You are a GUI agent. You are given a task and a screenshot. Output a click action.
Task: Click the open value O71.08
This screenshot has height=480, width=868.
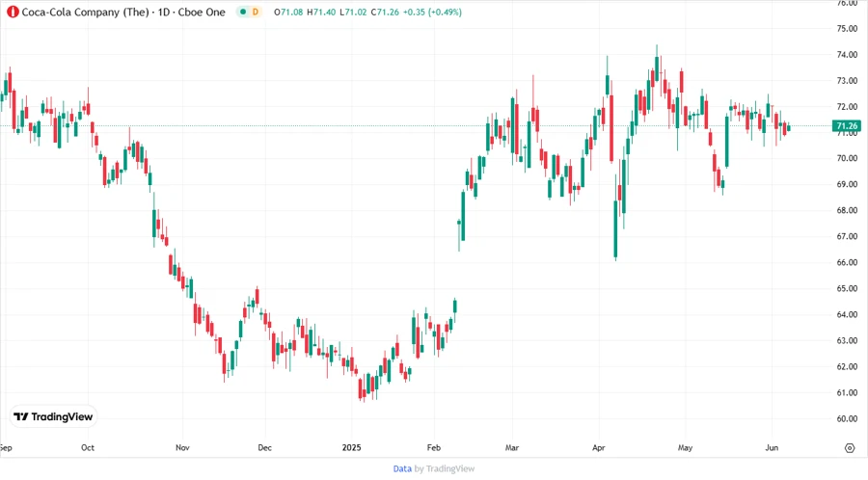coord(288,13)
